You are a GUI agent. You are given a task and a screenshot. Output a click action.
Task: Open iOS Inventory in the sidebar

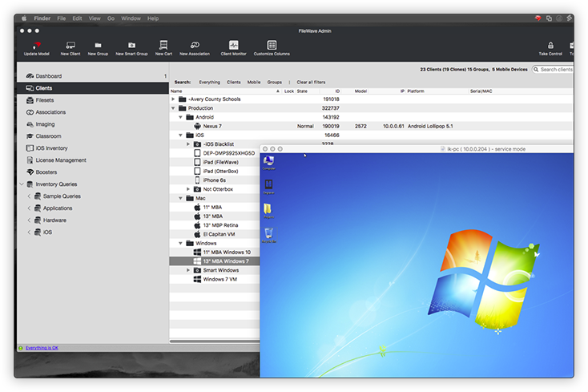coord(93,148)
